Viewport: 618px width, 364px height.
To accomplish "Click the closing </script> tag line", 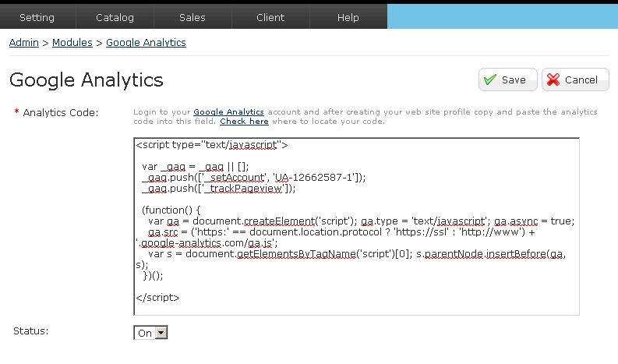I will point(157,297).
